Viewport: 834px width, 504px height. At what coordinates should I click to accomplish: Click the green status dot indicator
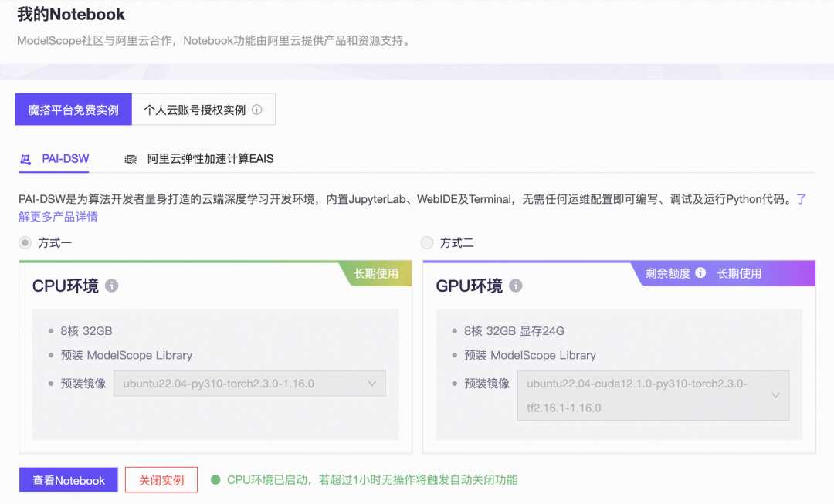coord(215,480)
